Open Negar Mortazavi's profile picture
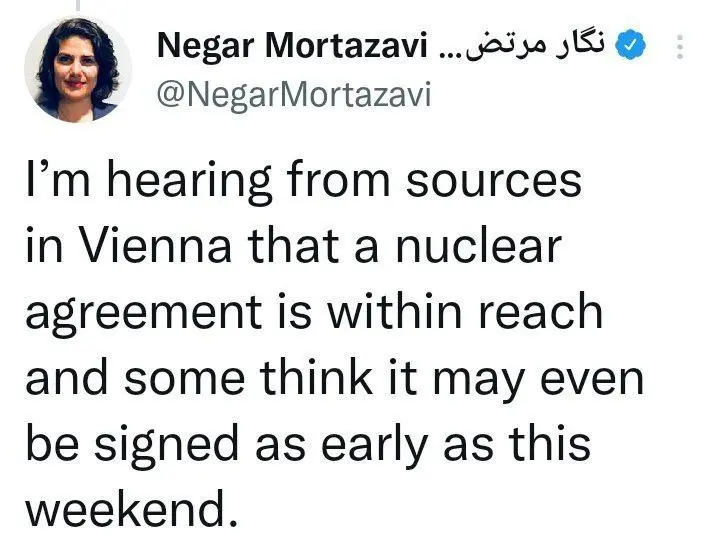The image size is (720, 539). 78,70
